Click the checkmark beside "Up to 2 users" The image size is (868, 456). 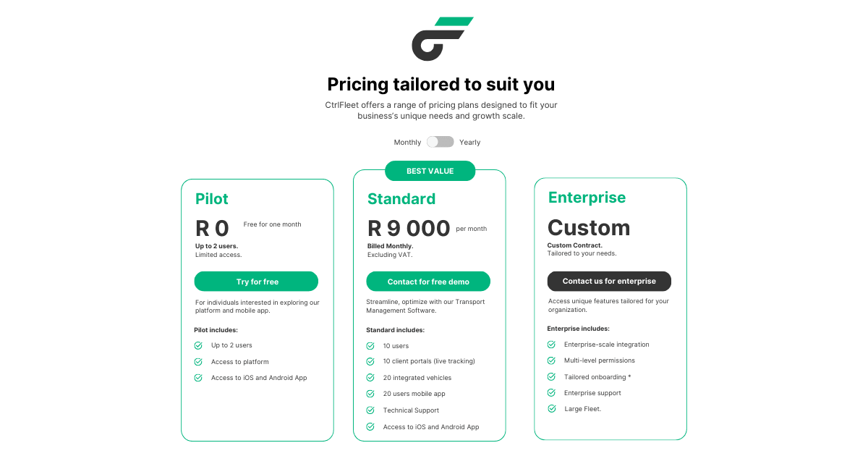pyautogui.click(x=198, y=345)
